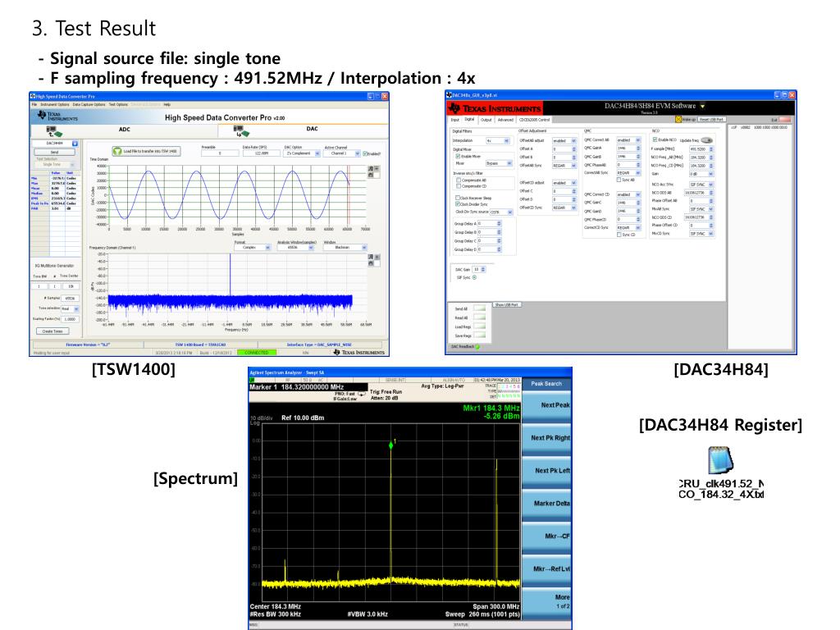Open the Clock Div Sync source dropdown
The image size is (840, 630).
coord(501,212)
